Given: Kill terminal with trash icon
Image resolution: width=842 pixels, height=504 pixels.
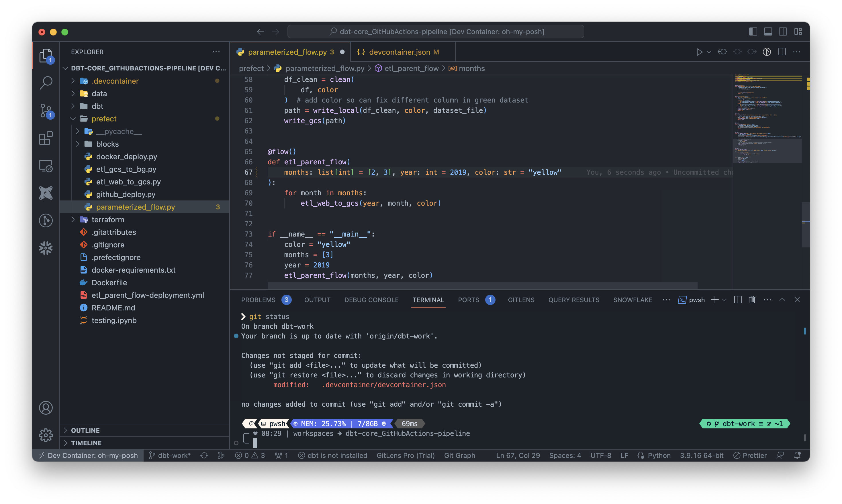Looking at the screenshot, I should 752,300.
